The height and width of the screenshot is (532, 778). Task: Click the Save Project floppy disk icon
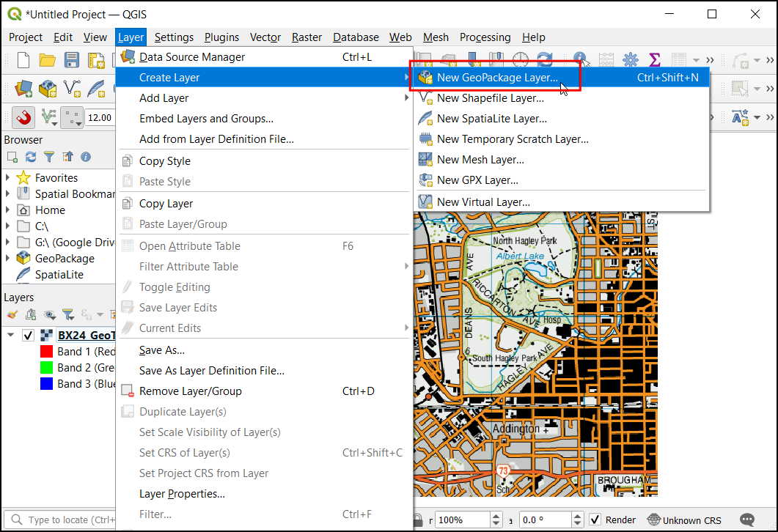coord(72,60)
